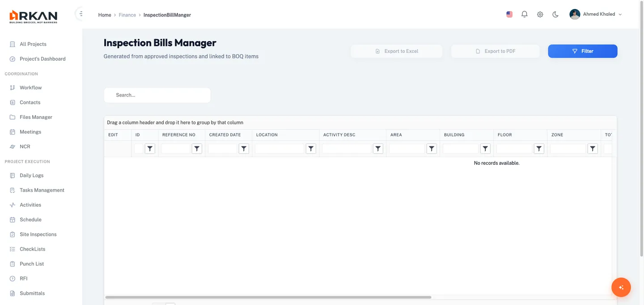644x305 pixels.
Task: Click Export to PDF
Action: click(495, 51)
